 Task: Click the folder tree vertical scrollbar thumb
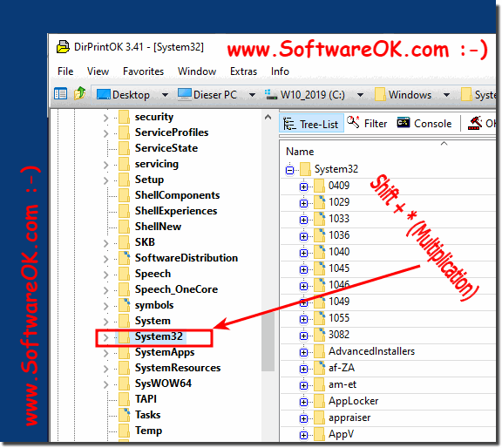[x=268, y=341]
